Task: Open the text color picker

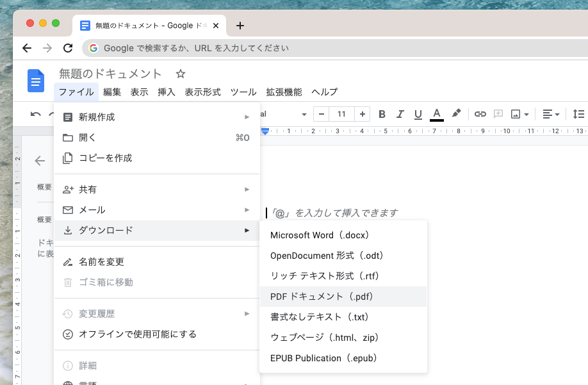Action: click(436, 114)
